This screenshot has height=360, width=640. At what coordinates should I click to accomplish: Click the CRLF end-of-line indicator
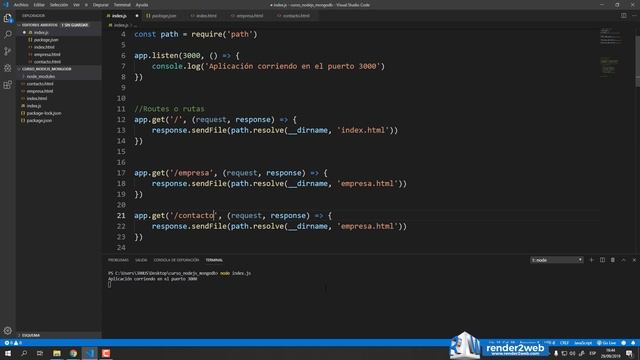(x=564, y=343)
